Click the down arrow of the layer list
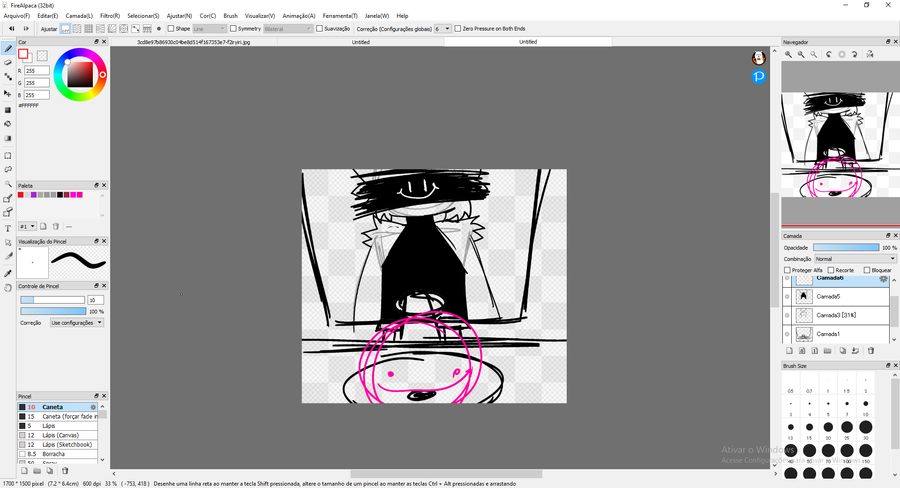Viewport: 900px width, 488px height. click(894, 339)
